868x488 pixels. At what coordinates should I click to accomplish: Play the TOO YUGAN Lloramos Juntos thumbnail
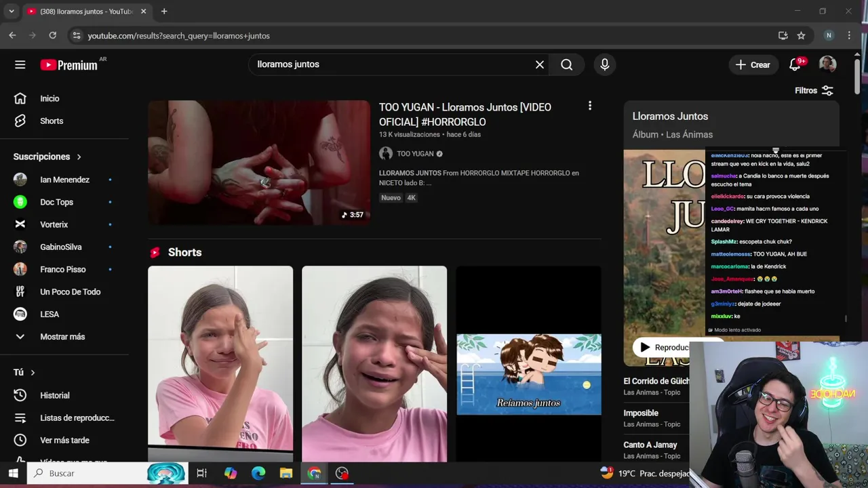coord(259,163)
